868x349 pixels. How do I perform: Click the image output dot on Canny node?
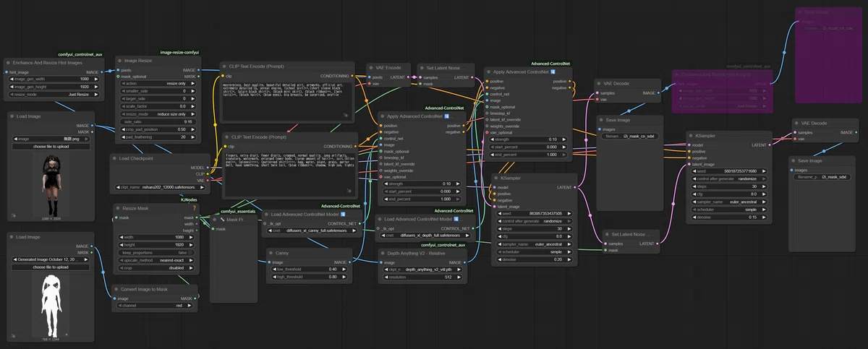click(352, 262)
